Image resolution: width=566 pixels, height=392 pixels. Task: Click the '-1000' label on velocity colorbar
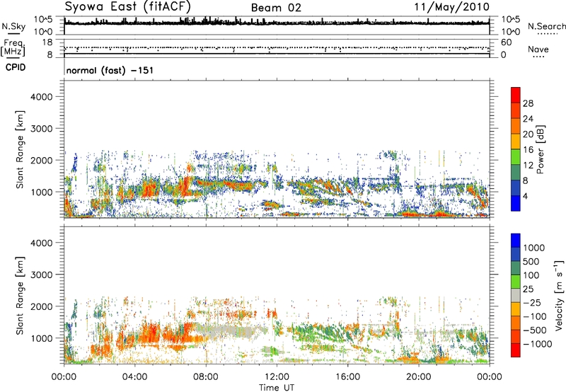(x=537, y=344)
